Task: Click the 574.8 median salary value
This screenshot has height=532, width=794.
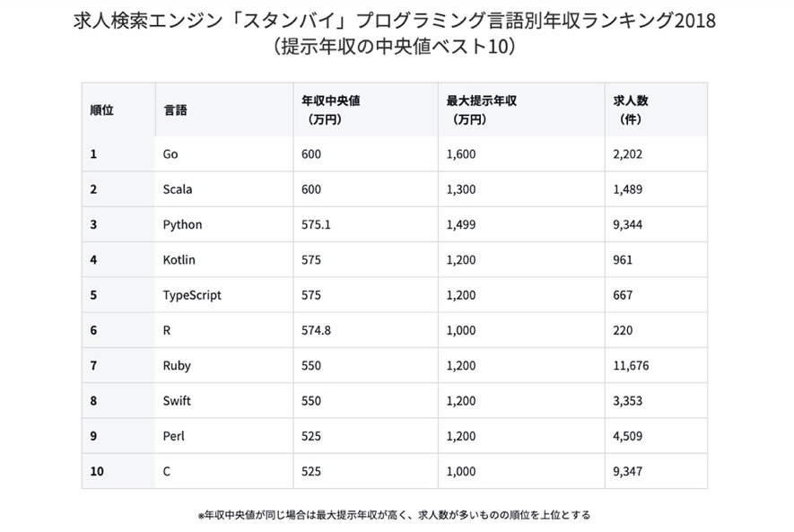Action: pos(316,330)
